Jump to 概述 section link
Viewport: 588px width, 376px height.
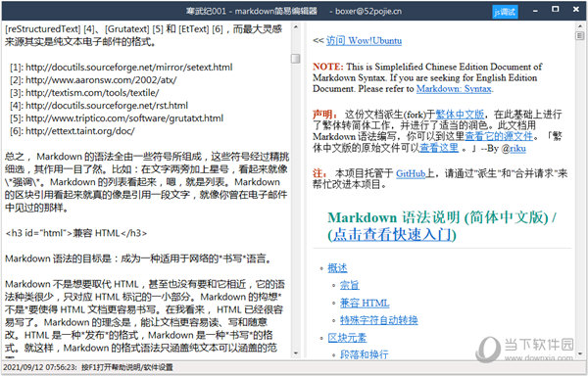point(337,267)
